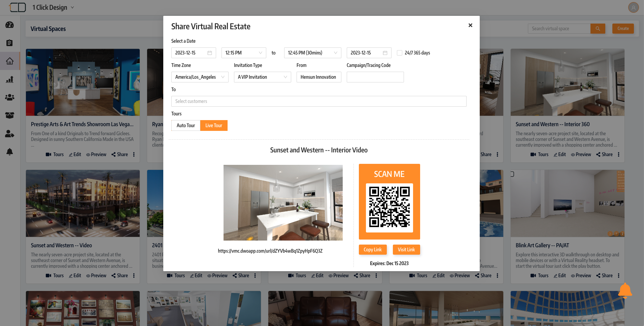Open the user settings sidebar icon
This screenshot has height=326, width=644.
10,134
